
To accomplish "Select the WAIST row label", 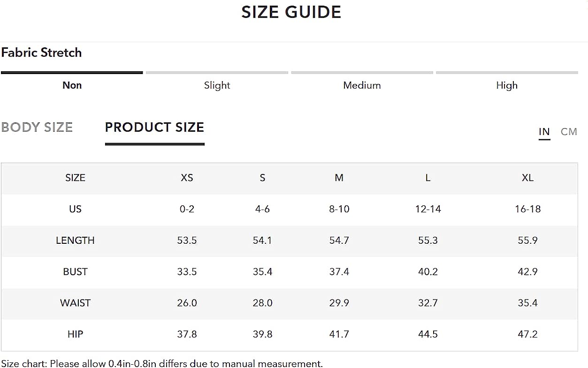I will tap(75, 303).
